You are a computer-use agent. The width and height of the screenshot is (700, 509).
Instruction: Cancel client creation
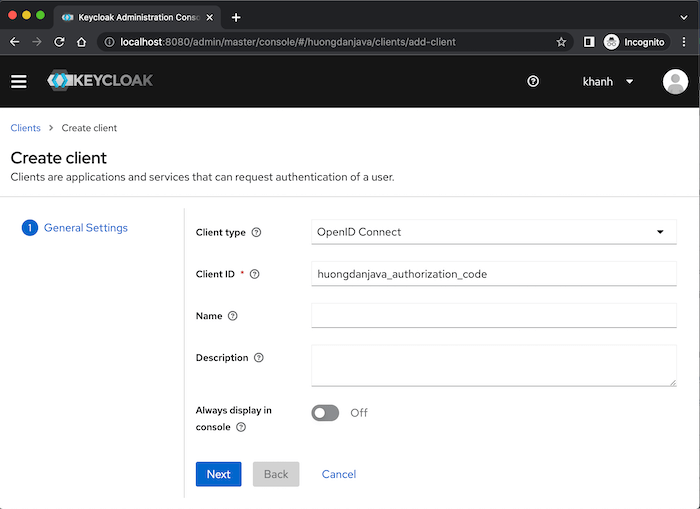pyautogui.click(x=339, y=474)
